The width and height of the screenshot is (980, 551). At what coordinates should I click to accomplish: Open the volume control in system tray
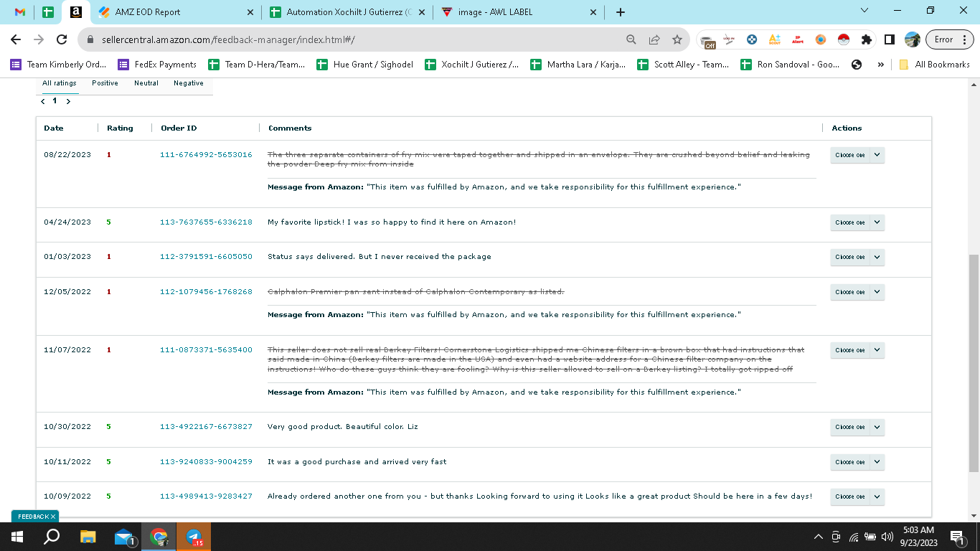coord(887,537)
